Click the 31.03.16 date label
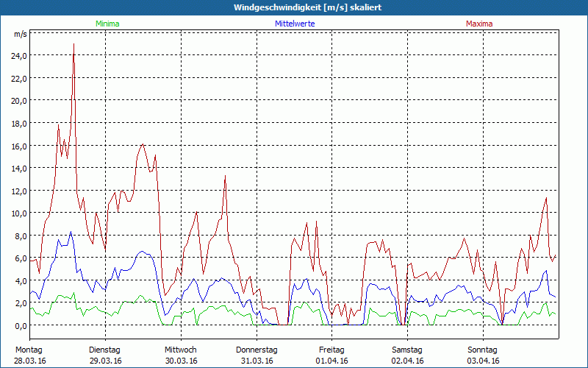Screen dimensions: 588x368 [x=257, y=361]
